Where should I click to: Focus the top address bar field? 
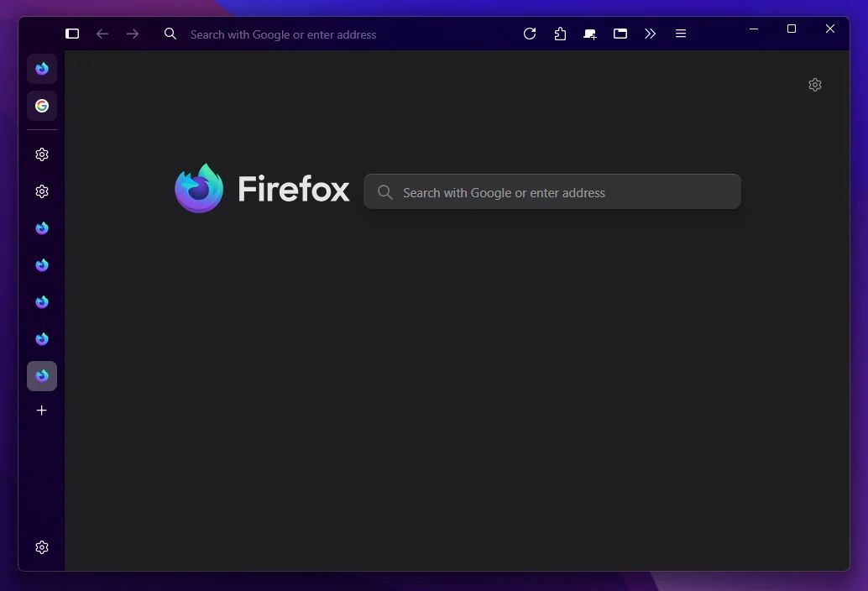point(336,34)
